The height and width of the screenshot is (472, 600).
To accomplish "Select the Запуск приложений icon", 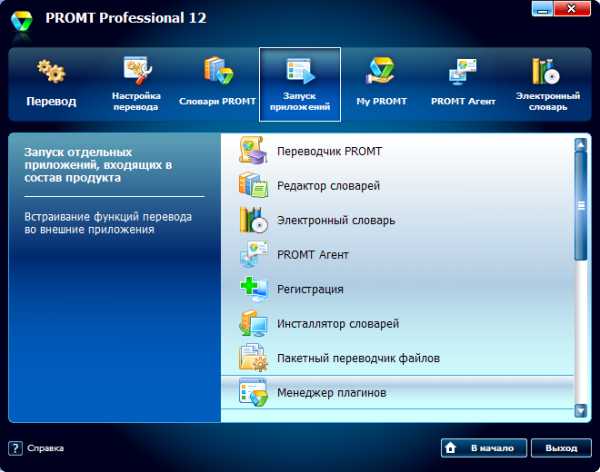I will point(300,70).
